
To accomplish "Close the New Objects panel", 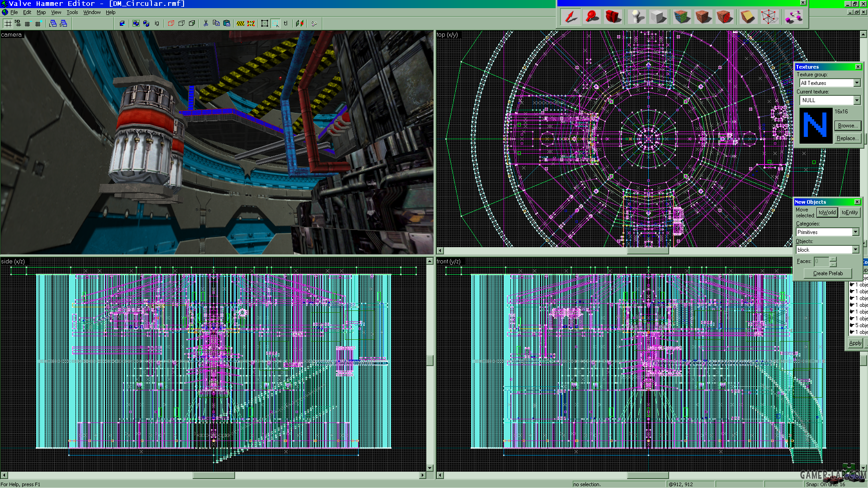I will 857,202.
